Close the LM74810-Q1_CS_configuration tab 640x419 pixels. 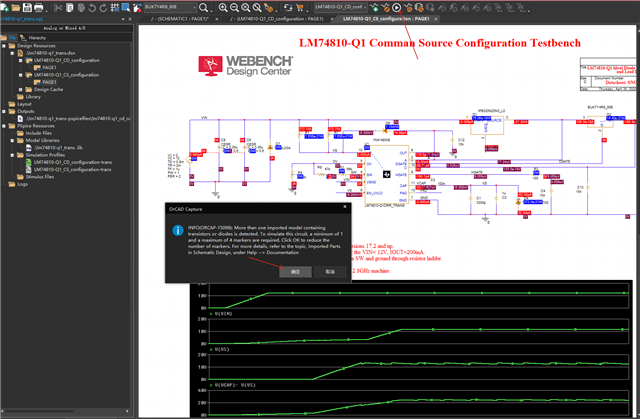point(436,19)
